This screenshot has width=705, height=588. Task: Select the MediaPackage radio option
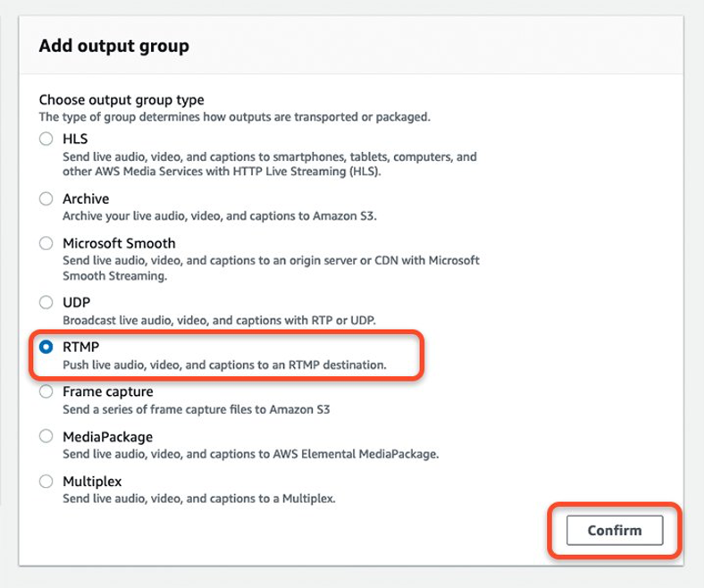[46, 436]
